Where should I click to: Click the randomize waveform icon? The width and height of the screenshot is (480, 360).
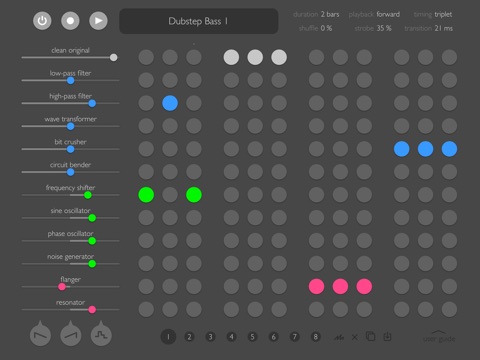[x=339, y=337]
